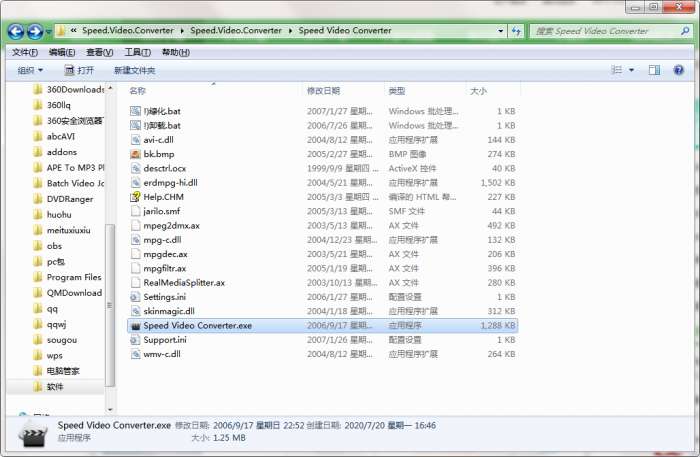Image resolution: width=700 pixels, height=457 pixels.
Task: Open the 编辑(E) menu
Action: [x=62, y=52]
